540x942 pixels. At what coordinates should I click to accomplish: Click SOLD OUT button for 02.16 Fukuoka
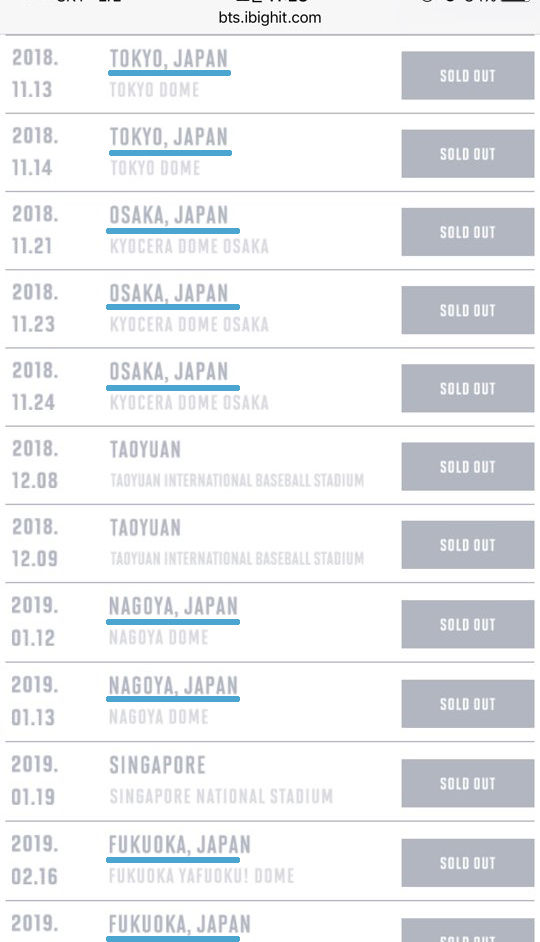pyautogui.click(x=467, y=863)
